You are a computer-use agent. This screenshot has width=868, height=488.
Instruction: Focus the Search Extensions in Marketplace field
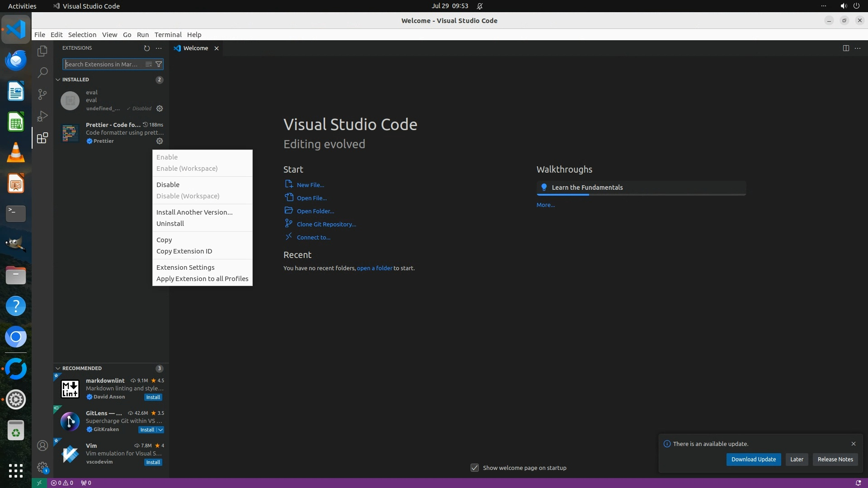click(103, 64)
